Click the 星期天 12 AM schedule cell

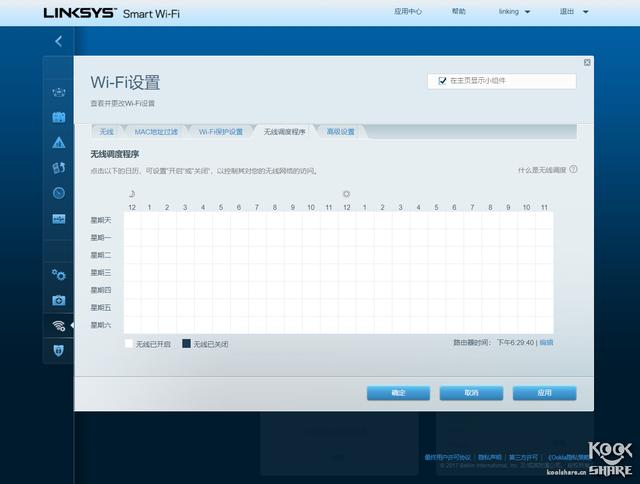[132, 220]
